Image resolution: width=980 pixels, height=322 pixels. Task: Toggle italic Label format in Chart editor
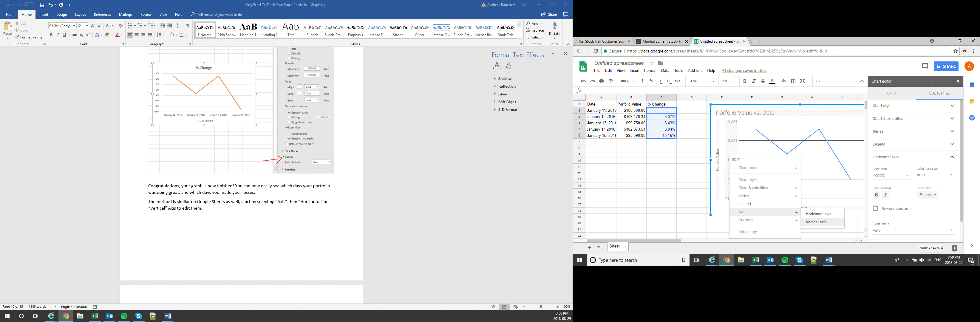pyautogui.click(x=885, y=195)
